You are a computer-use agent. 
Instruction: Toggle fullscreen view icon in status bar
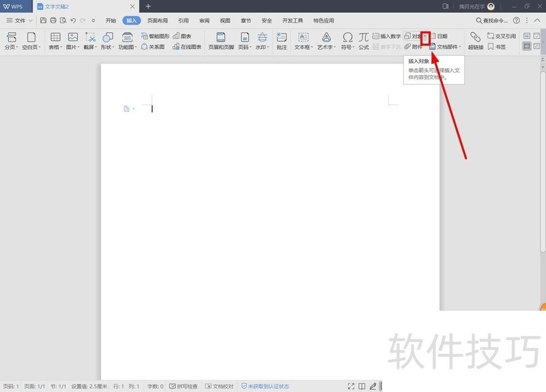(351, 386)
